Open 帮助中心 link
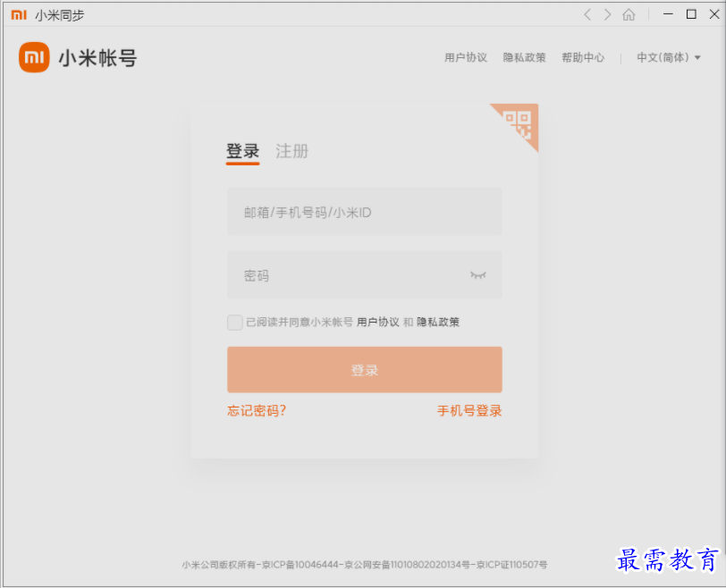This screenshot has width=726, height=588. point(583,57)
